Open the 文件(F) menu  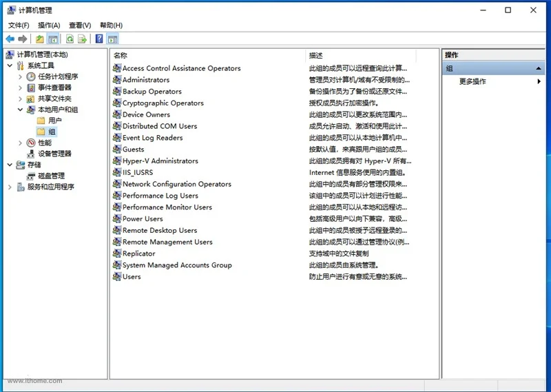pyautogui.click(x=19, y=25)
